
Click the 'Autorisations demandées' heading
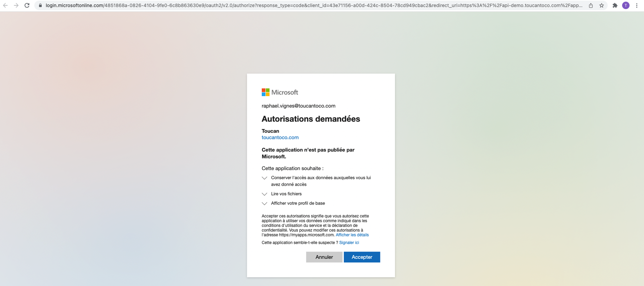pos(311,119)
